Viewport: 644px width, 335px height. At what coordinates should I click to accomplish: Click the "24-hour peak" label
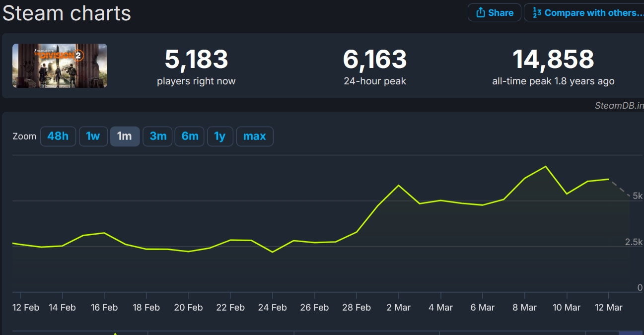click(x=375, y=81)
